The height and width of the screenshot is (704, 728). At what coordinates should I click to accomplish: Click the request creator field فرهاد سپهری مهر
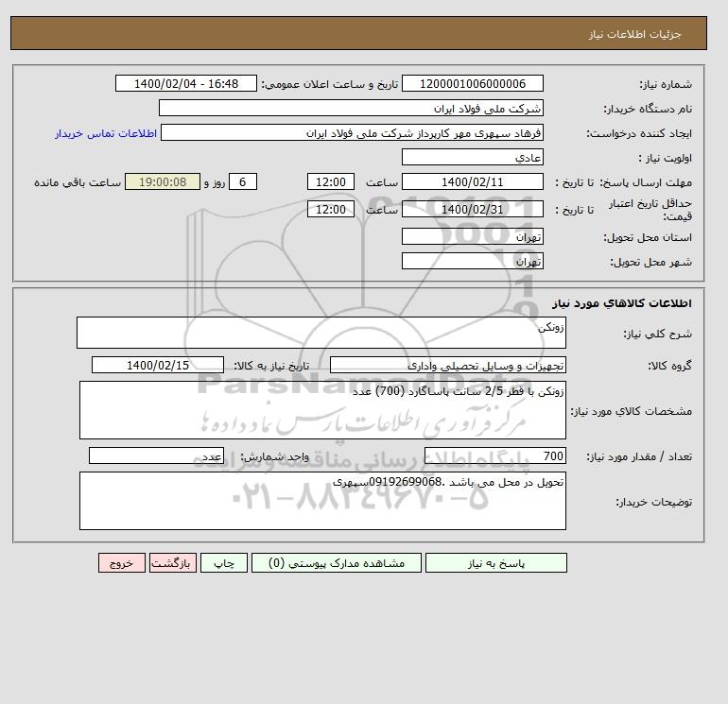point(352,132)
